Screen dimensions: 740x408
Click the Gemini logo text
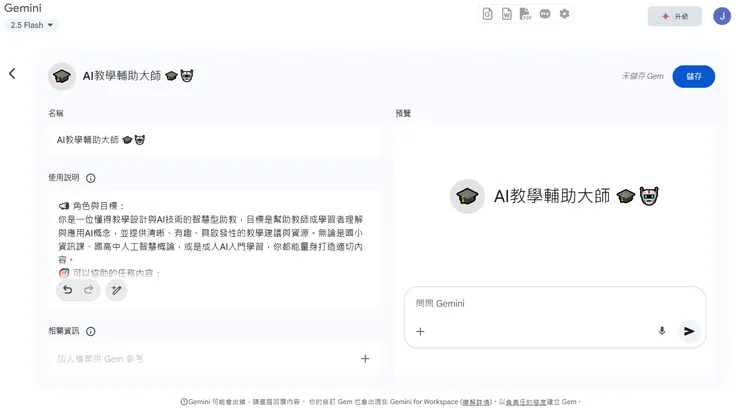(23, 8)
